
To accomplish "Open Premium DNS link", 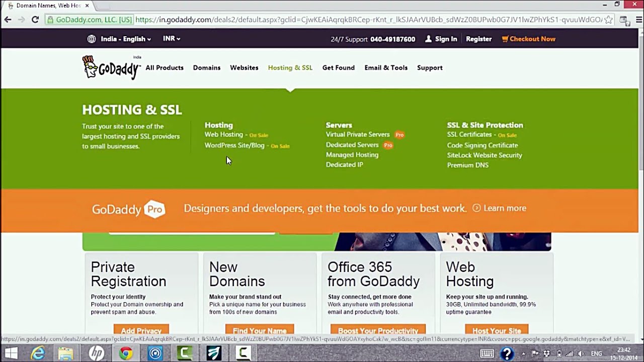I will (x=468, y=165).
